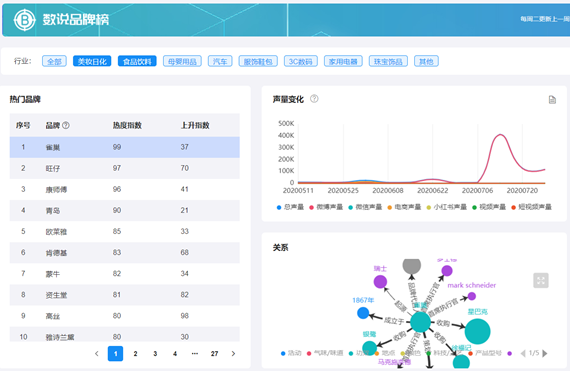Go to page 2 of brand table
570x371 pixels.
pyautogui.click(x=135, y=354)
